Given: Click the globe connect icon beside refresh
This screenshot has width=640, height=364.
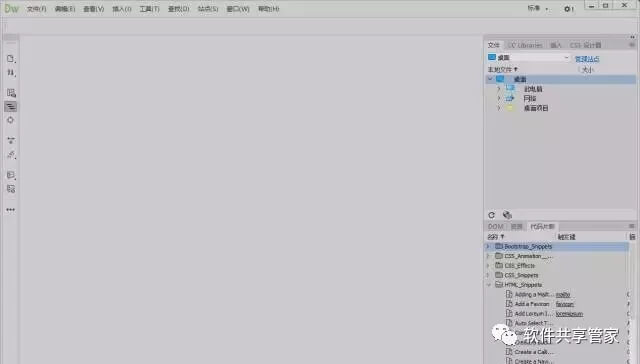Looking at the screenshot, I should point(507,215).
